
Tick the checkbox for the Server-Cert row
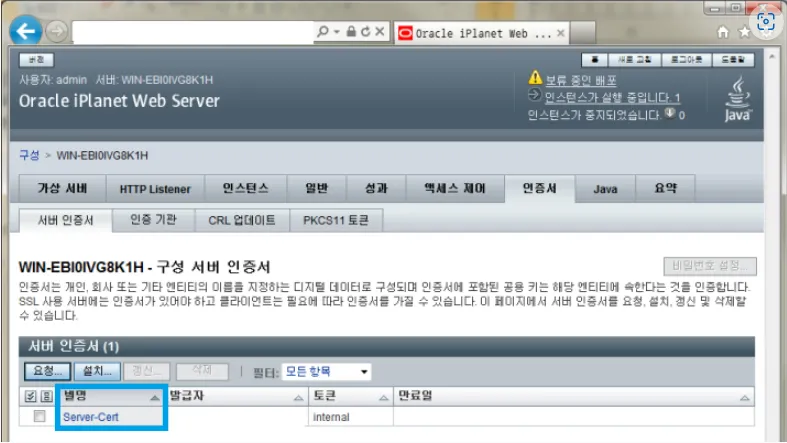39,416
